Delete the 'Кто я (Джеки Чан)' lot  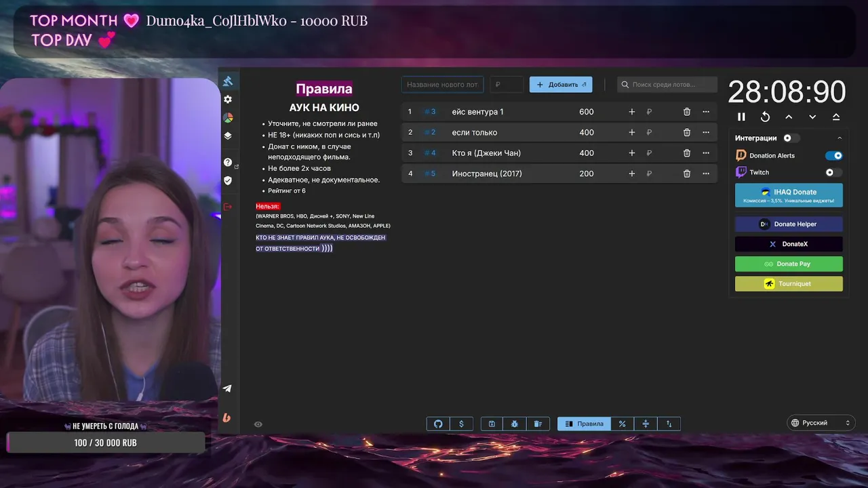coord(687,153)
